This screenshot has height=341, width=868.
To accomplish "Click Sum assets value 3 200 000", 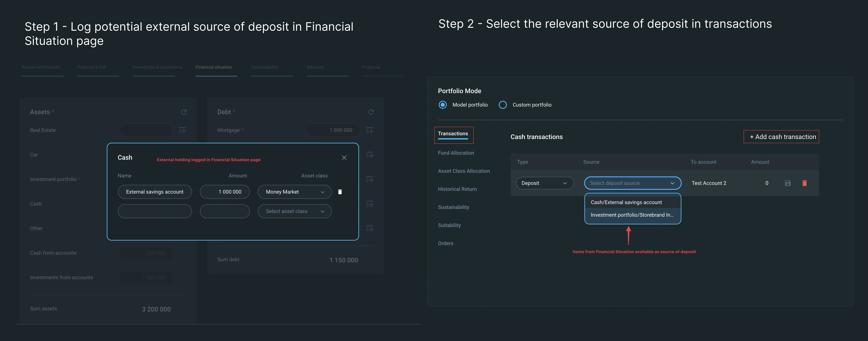I will point(156,309).
